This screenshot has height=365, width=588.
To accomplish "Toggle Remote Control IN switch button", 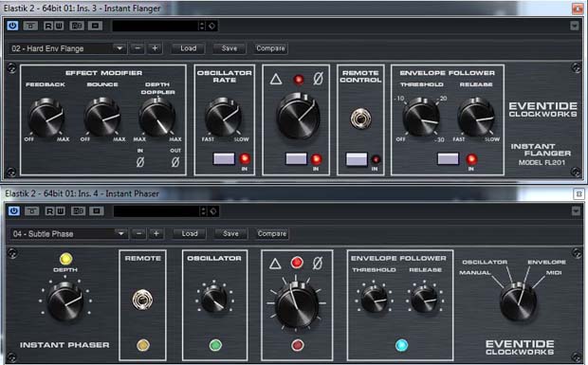I will click(357, 159).
